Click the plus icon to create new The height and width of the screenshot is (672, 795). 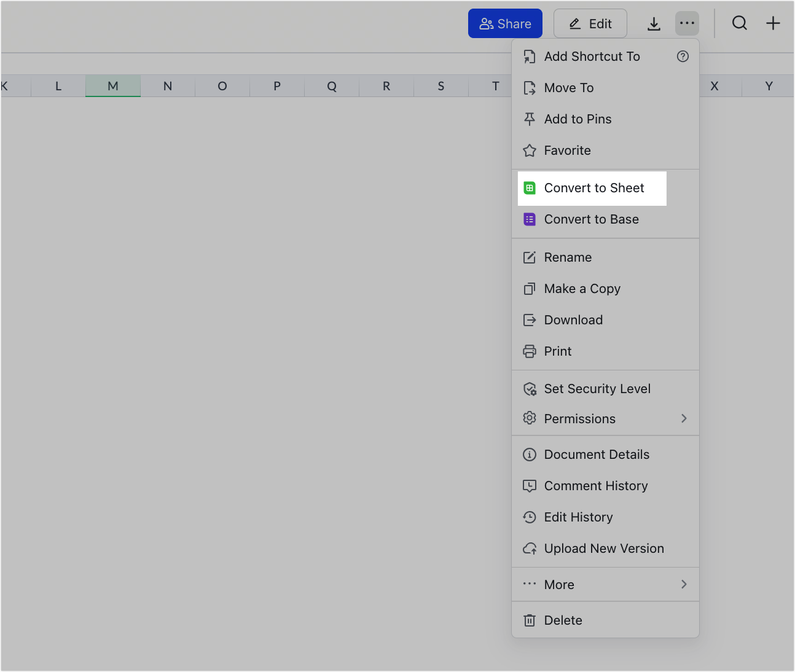pyautogui.click(x=773, y=23)
